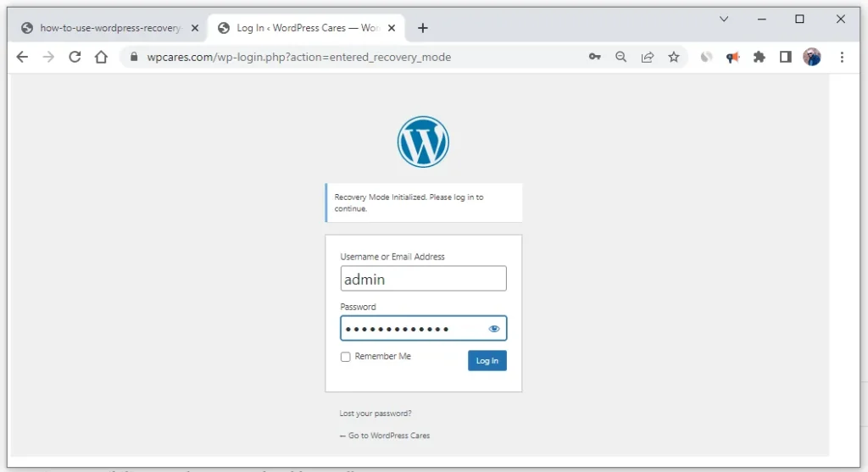Viewport: 868px width, 472px height.
Task: Show password with the eye icon
Action: coord(494,329)
